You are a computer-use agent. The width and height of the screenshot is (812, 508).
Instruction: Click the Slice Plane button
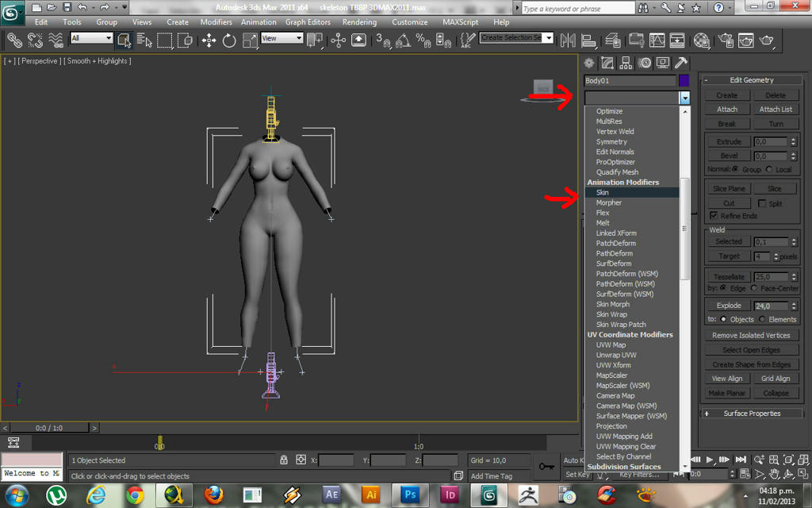[x=728, y=189]
